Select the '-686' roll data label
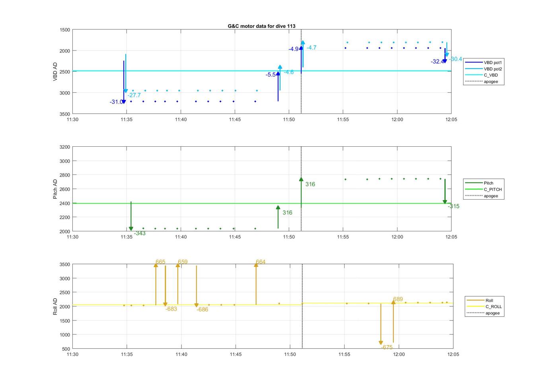 202,310
